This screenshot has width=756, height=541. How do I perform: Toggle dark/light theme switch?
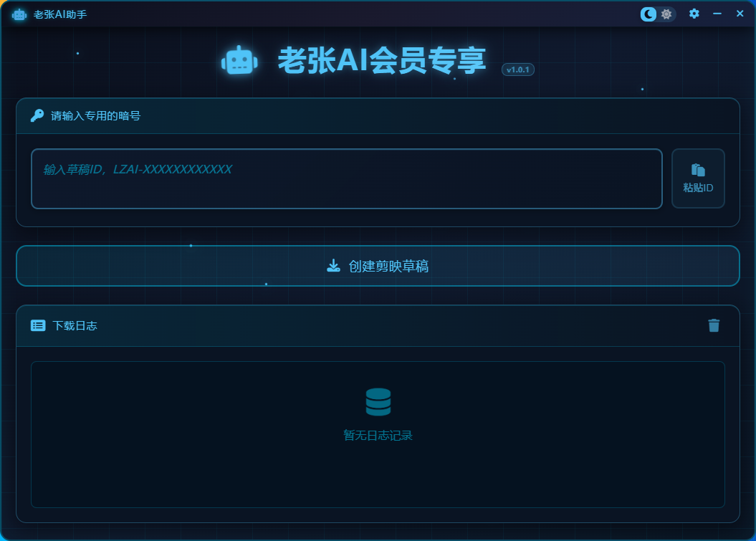point(658,14)
